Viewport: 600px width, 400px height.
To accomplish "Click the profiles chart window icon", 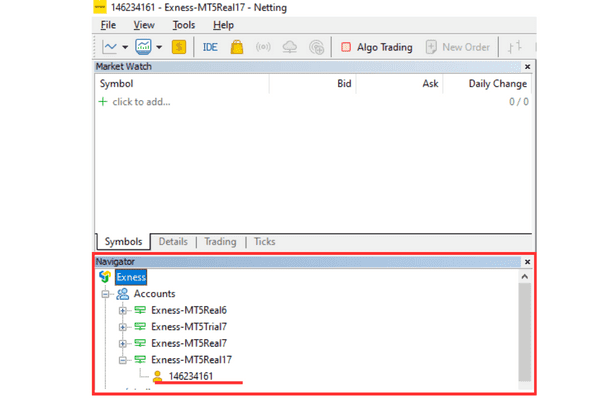I will pos(143,47).
